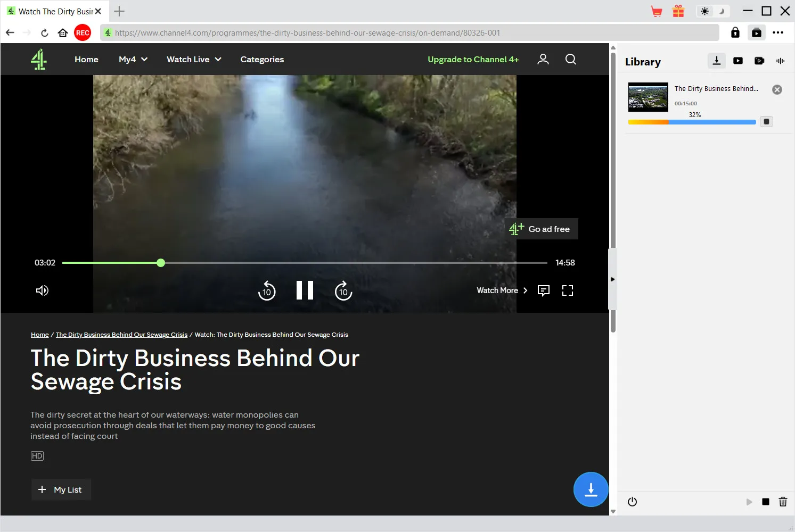
Task: Open download item thumbnail in Library
Action: [x=648, y=97]
